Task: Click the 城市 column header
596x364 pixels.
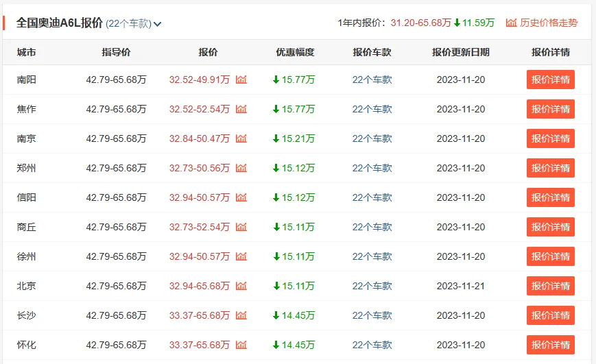Action: click(x=26, y=52)
